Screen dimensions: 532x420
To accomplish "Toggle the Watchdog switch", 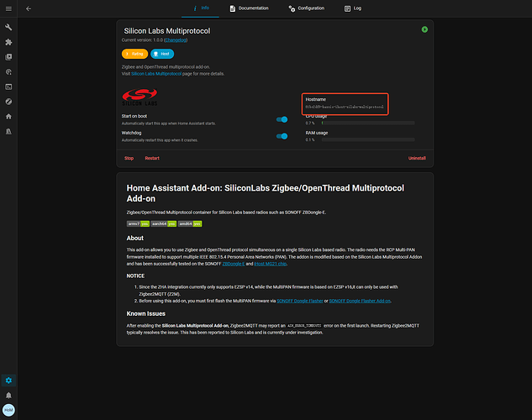I will 282,136.
